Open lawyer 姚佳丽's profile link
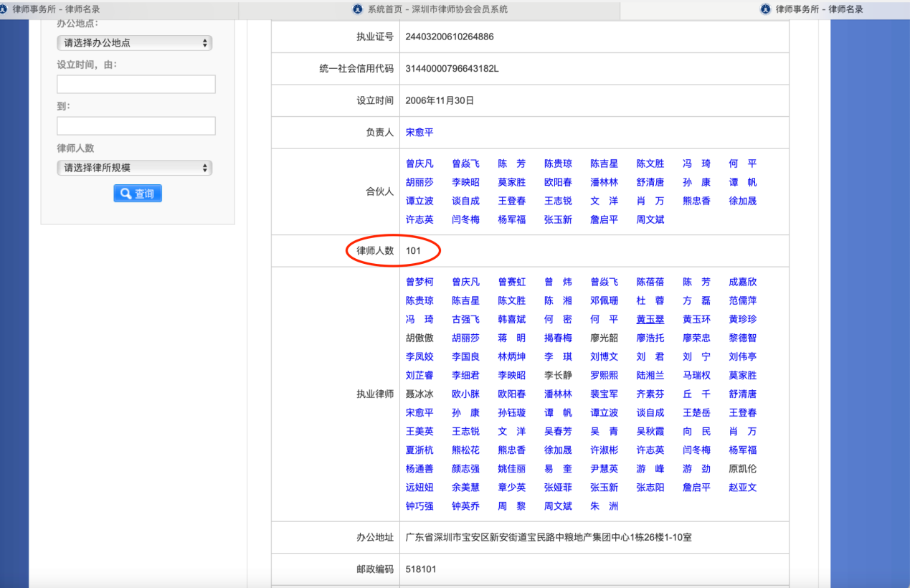The height and width of the screenshot is (588, 910). [x=512, y=468]
